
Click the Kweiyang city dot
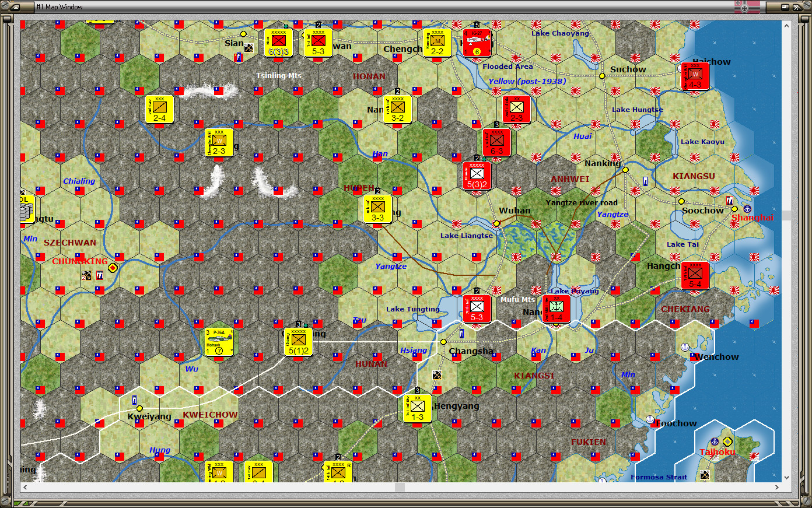139,408
